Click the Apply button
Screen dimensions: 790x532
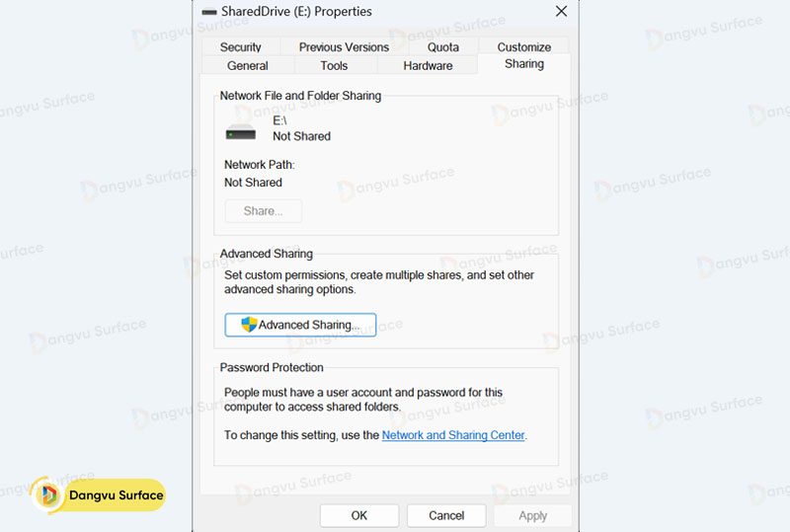click(x=532, y=515)
